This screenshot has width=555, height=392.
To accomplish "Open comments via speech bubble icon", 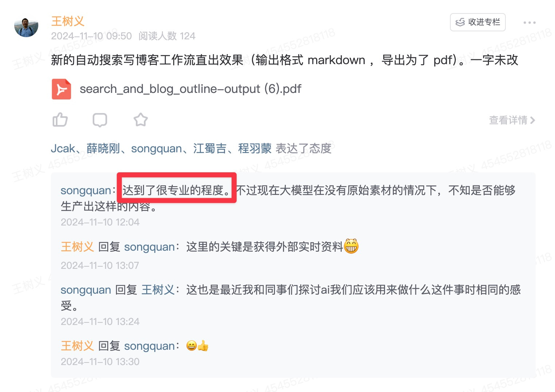I will point(100,120).
